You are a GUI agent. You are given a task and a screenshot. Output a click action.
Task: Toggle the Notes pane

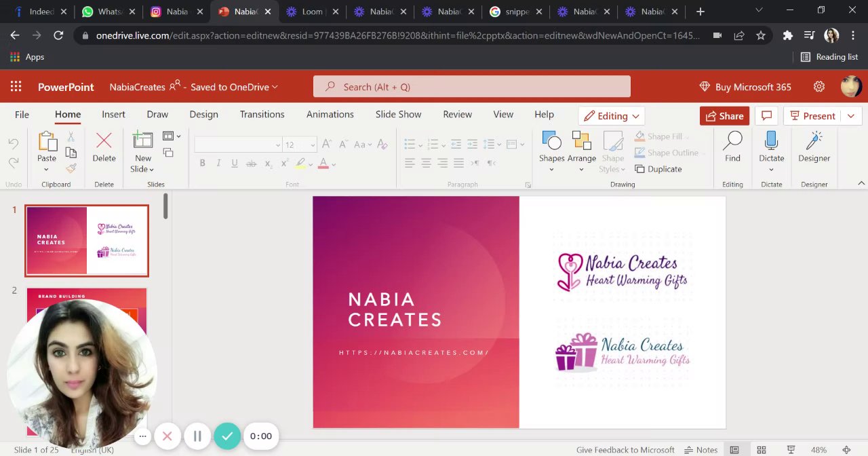pos(701,450)
